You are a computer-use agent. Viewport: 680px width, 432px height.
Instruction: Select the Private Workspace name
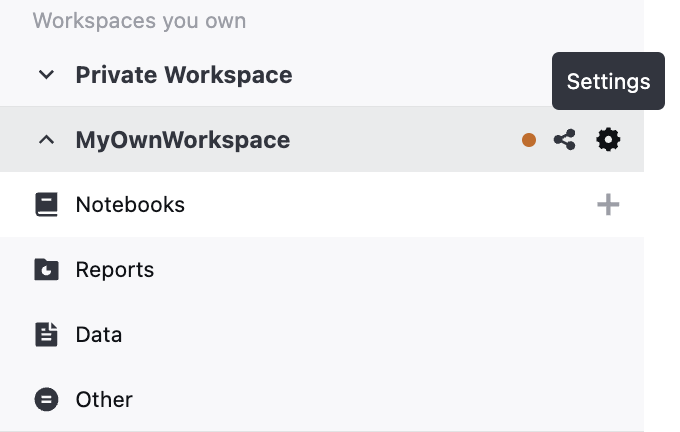pyautogui.click(x=184, y=75)
